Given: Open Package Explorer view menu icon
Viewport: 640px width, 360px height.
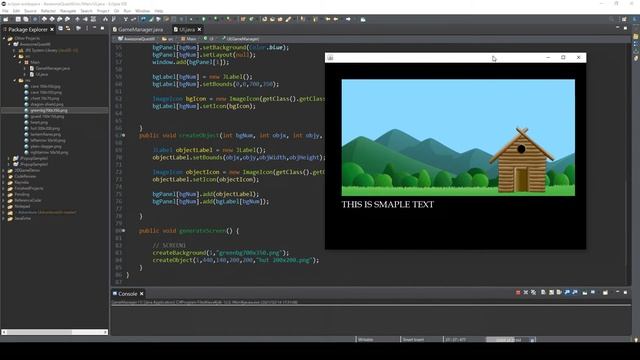Looking at the screenshot, I should point(87,29).
